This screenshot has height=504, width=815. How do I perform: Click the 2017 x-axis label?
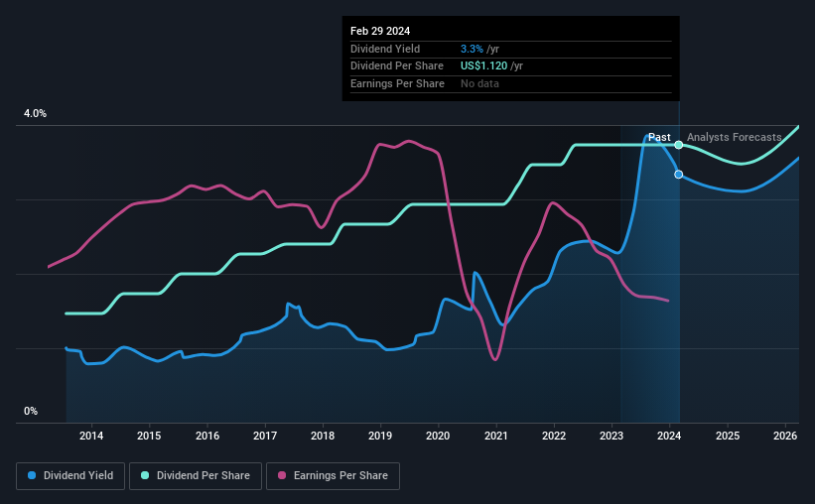tap(265, 436)
